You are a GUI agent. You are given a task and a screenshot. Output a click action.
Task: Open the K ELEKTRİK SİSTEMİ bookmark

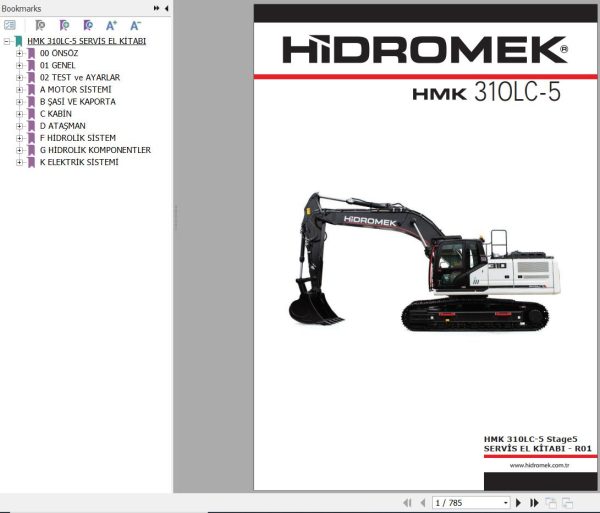tap(79, 162)
